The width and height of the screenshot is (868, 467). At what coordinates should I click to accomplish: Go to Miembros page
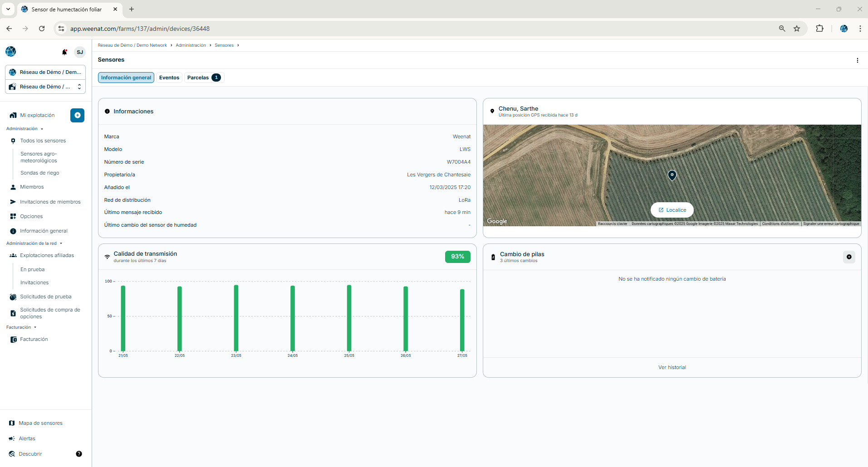[x=32, y=187]
